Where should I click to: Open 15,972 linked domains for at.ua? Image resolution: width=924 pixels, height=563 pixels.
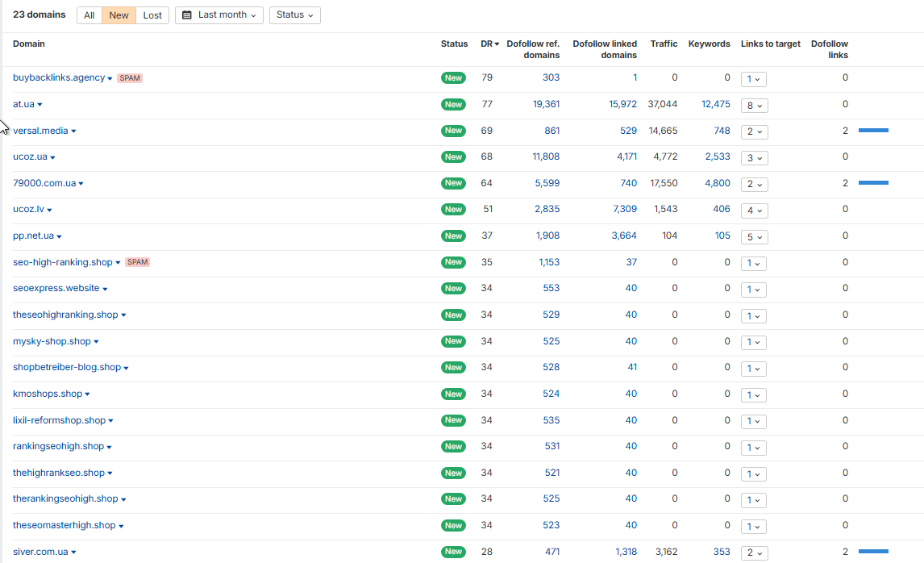(x=623, y=104)
